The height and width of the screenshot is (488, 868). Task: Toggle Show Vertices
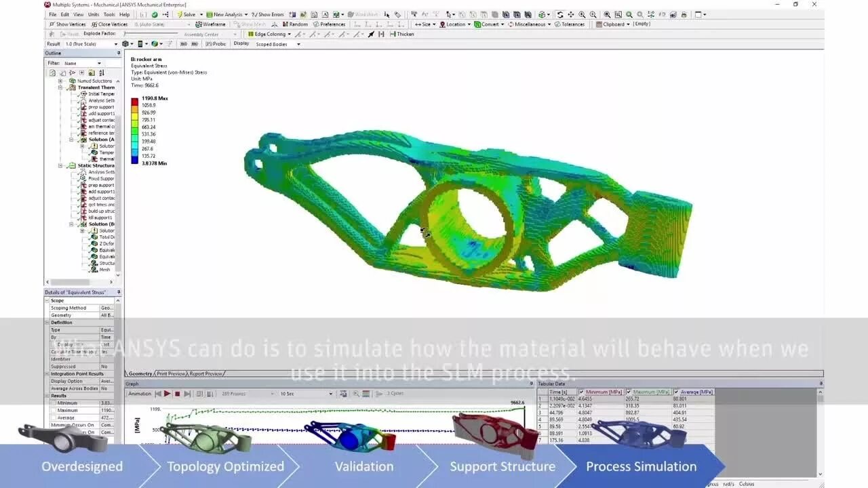tap(68, 24)
